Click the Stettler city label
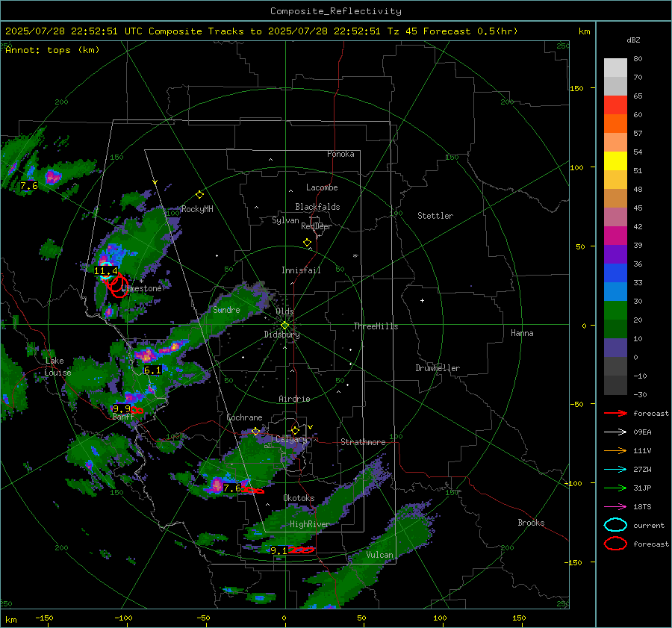This screenshot has height=628, width=672. pos(435,216)
